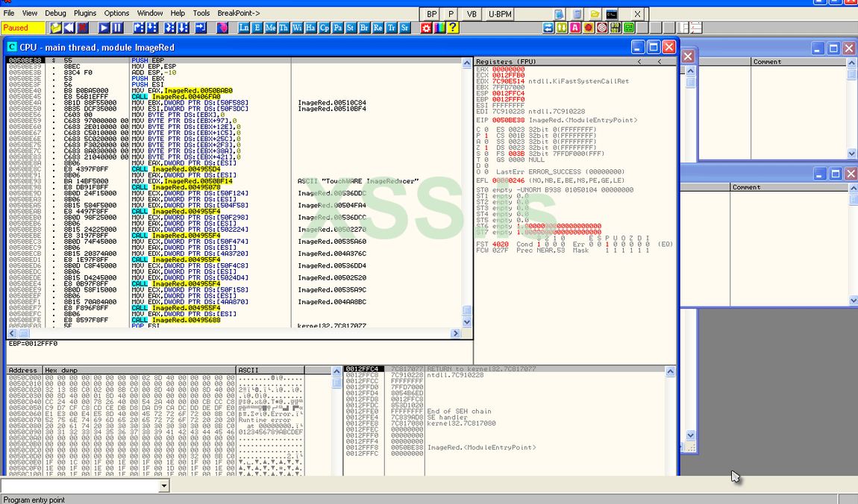This screenshot has width=858, height=504.
Task: Close the debugged program with red X icon
Action: (x=83, y=28)
